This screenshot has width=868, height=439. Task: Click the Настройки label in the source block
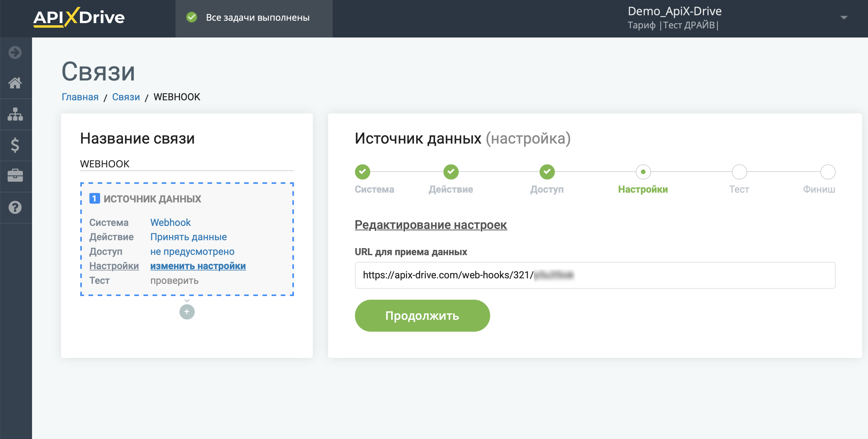coord(114,266)
